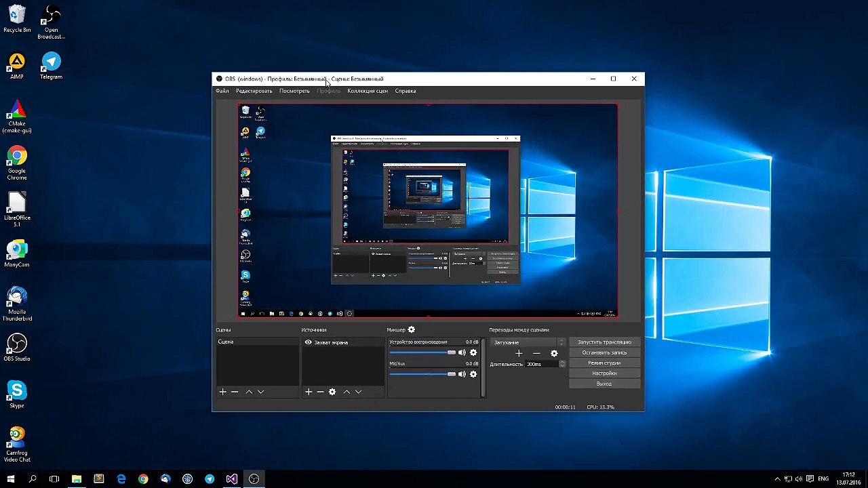Viewport: 868px width, 488px height.
Task: Open the Справка menu
Action: [x=405, y=91]
